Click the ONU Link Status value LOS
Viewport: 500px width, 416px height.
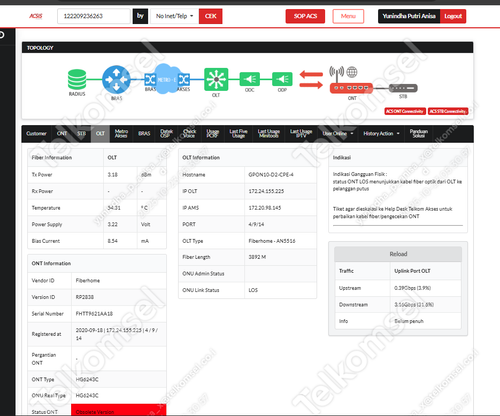[253, 290]
